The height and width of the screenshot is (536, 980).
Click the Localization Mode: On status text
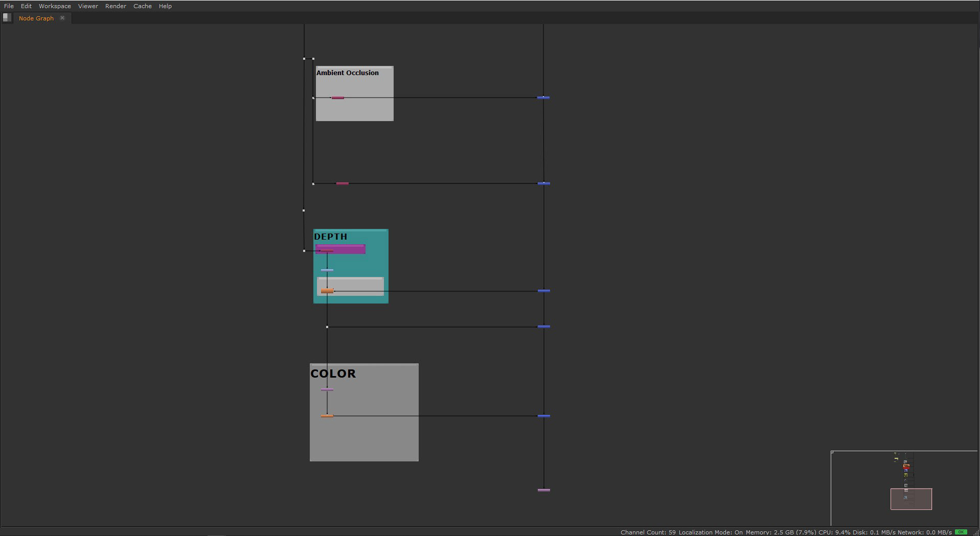click(711, 532)
